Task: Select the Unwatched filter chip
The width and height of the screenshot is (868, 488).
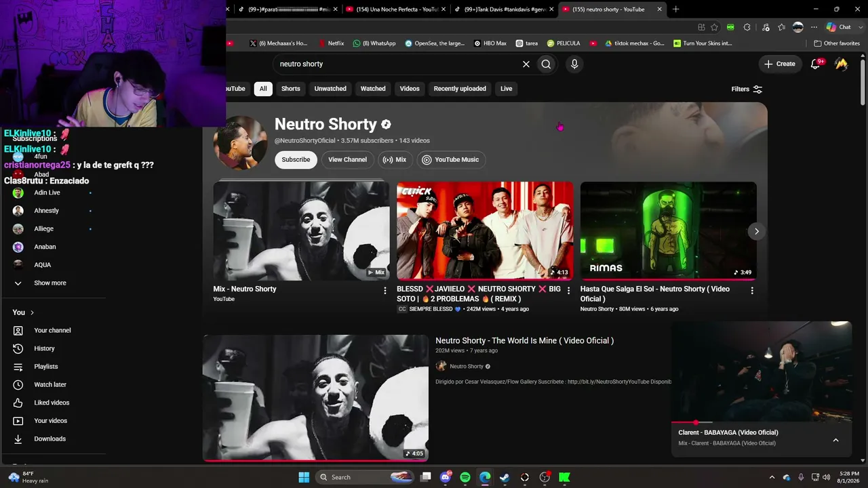Action: point(330,89)
